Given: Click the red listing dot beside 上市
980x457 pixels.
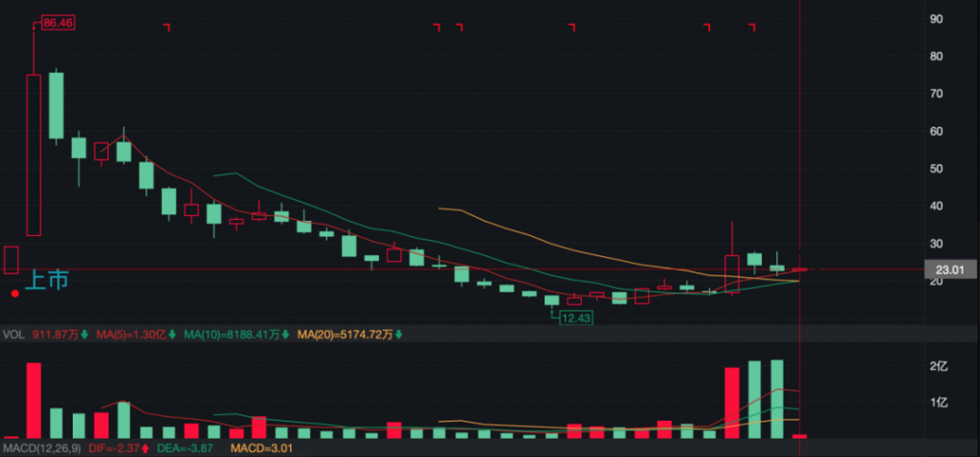Looking at the screenshot, I should tap(14, 294).
